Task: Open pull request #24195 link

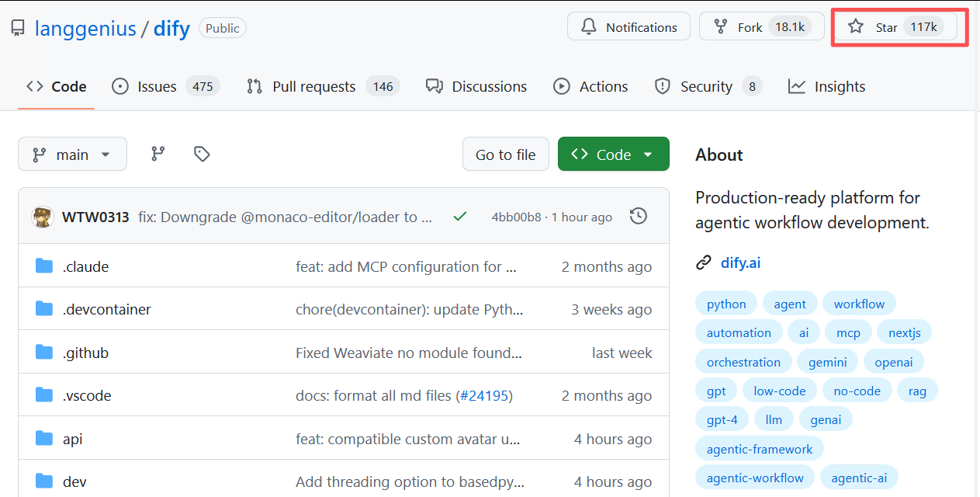Action: coord(484,395)
